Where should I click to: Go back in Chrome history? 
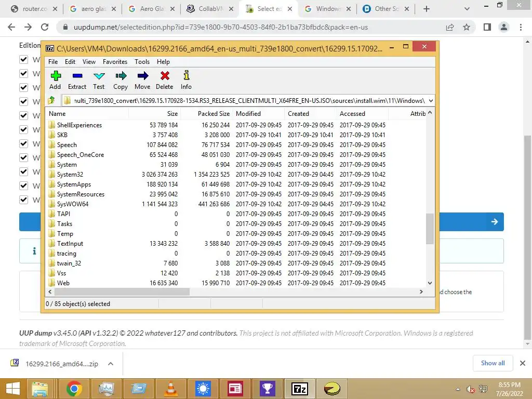pyautogui.click(x=11, y=27)
